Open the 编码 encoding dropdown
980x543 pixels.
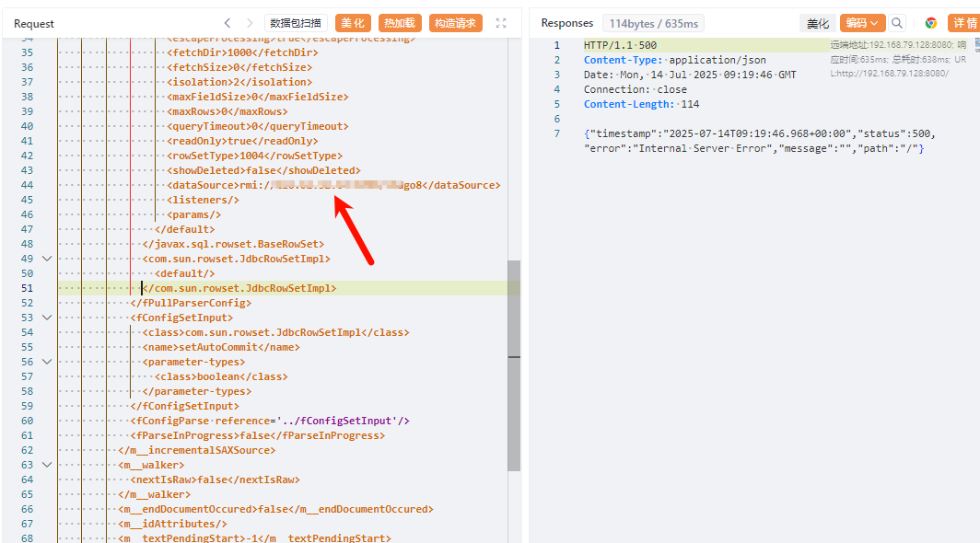[862, 23]
